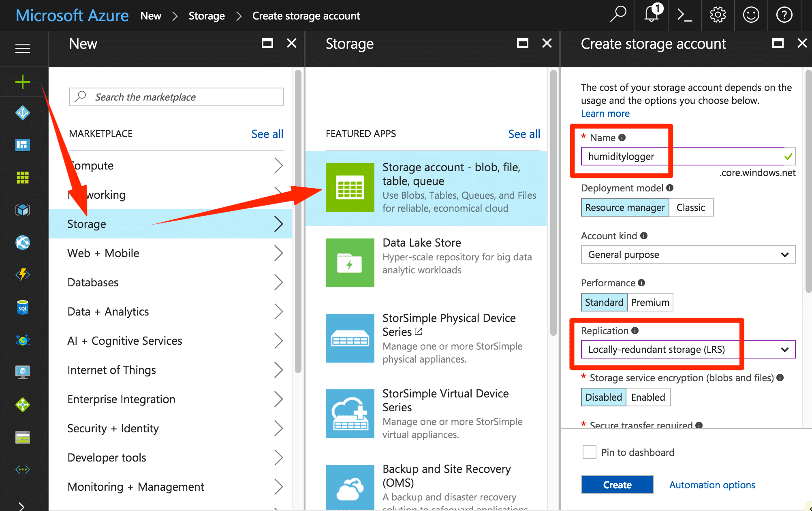The image size is (812, 511).
Task: Go to Microsoft Azure home logo
Action: point(72,15)
